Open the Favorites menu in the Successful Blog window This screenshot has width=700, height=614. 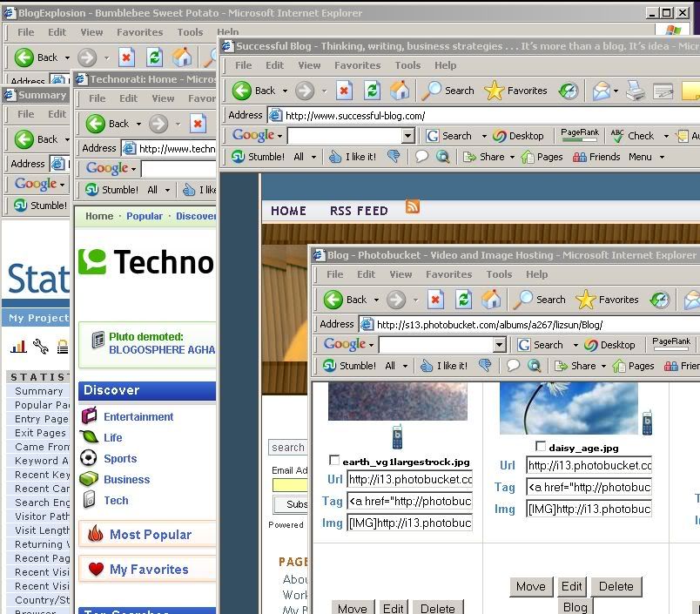click(x=358, y=65)
